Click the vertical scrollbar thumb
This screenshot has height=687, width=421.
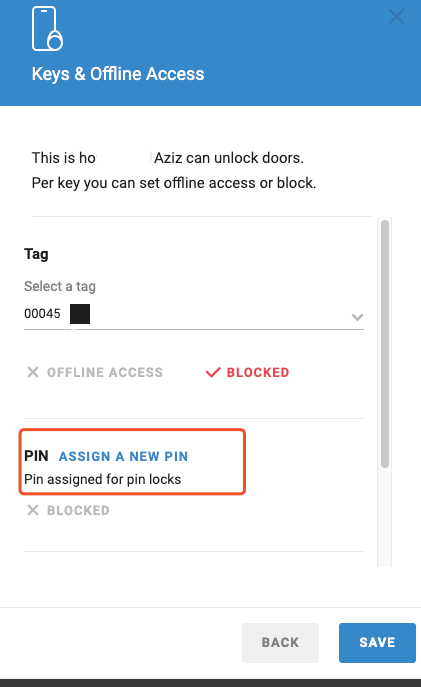[385, 344]
